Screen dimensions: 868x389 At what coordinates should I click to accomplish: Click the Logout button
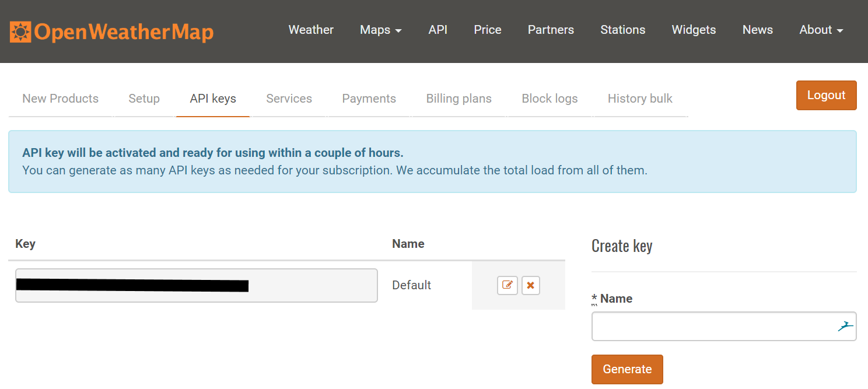pos(826,95)
